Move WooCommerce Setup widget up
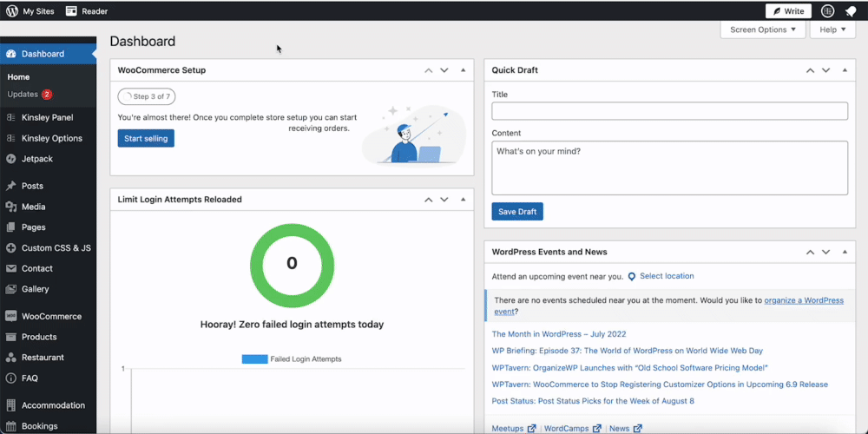 (x=428, y=70)
